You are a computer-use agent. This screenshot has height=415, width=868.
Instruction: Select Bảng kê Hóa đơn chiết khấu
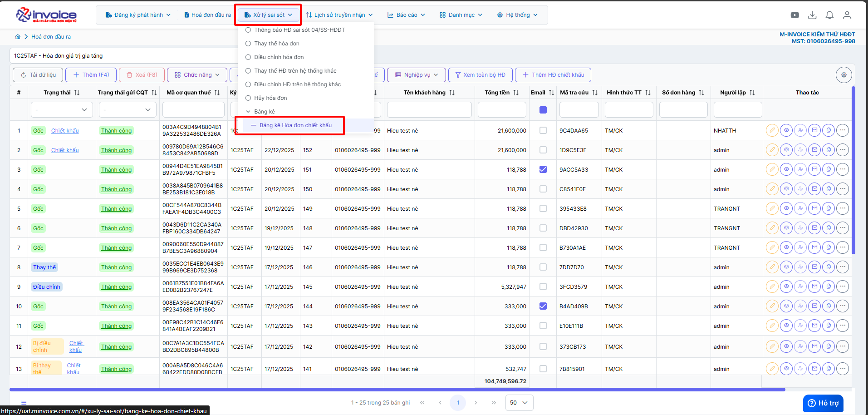(x=295, y=125)
